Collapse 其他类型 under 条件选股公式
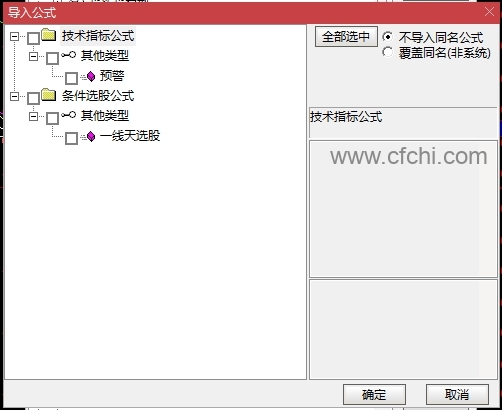 [33, 116]
